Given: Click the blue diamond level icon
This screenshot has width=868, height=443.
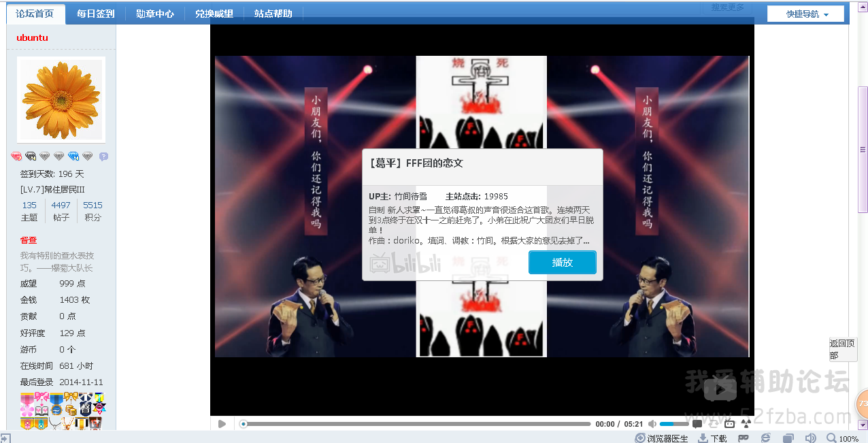Looking at the screenshot, I should (x=73, y=157).
